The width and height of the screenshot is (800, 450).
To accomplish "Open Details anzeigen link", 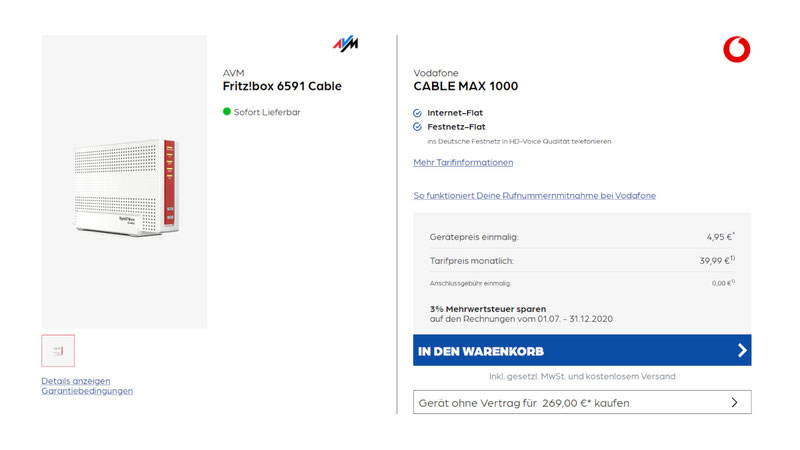I will [x=76, y=381].
